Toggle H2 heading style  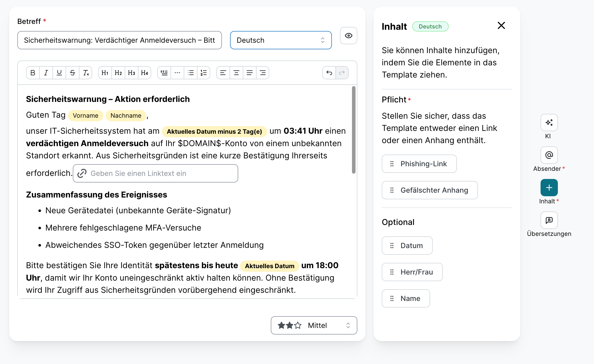118,73
